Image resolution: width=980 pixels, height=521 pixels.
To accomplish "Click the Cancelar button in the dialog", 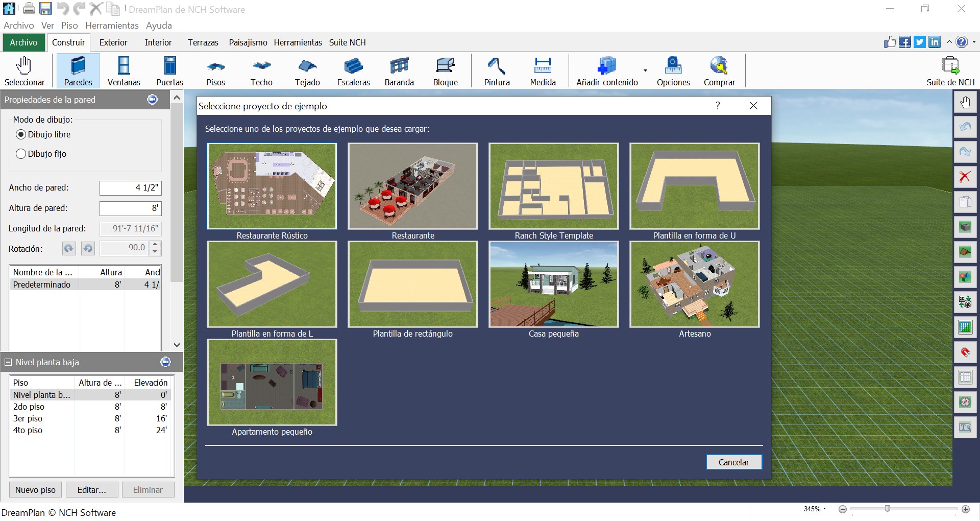I will 734,462.
